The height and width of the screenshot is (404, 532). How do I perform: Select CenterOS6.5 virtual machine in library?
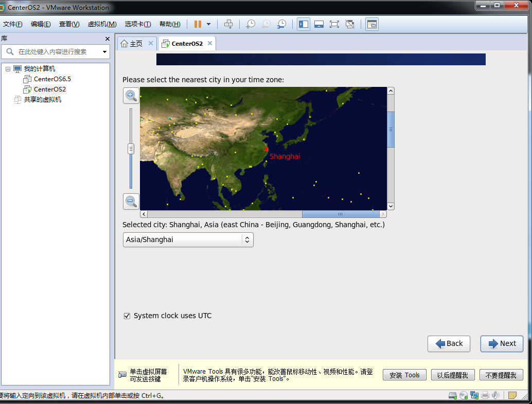pos(52,79)
